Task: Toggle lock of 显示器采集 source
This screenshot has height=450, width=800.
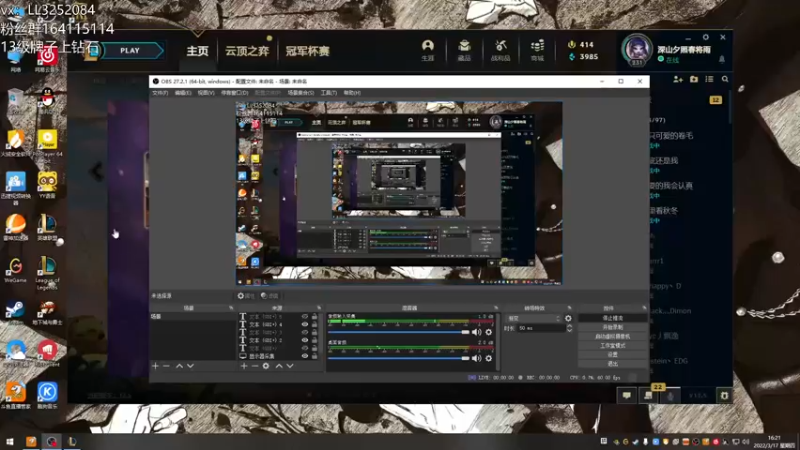Action: (314, 356)
